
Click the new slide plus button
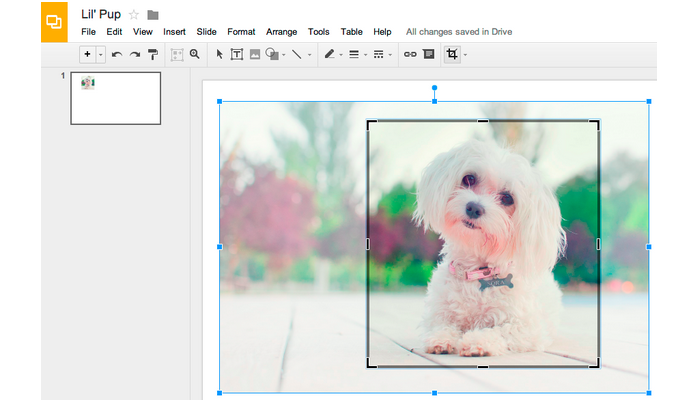[x=87, y=54]
